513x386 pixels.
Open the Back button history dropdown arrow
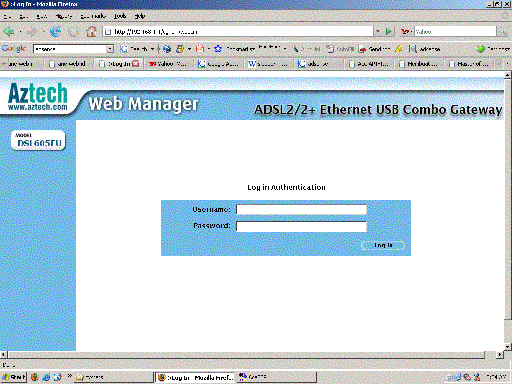[20, 32]
